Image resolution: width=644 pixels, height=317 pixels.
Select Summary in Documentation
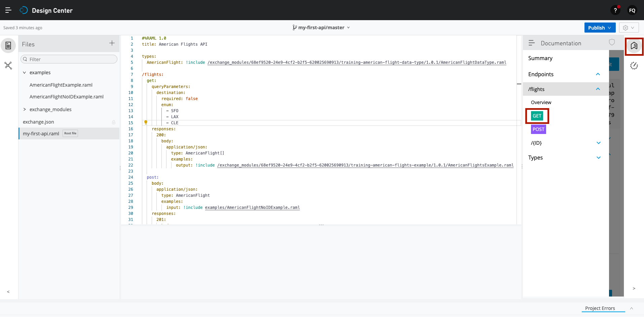540,58
